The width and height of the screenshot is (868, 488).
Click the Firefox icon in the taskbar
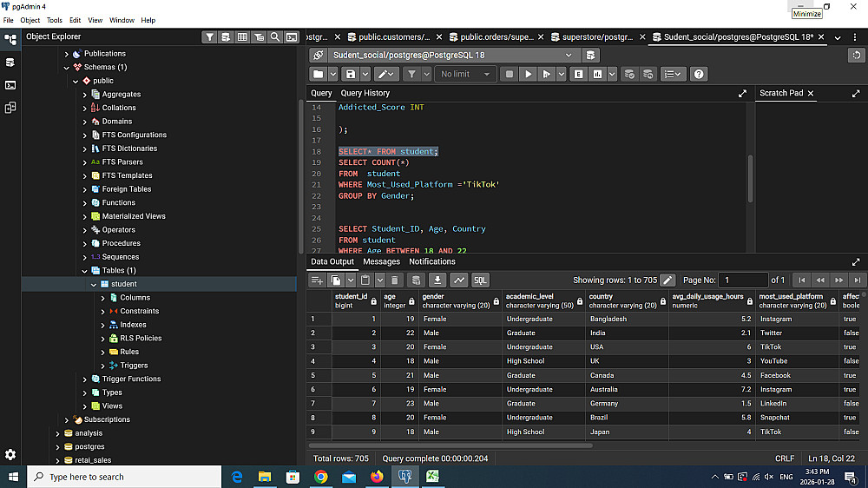pos(376,477)
